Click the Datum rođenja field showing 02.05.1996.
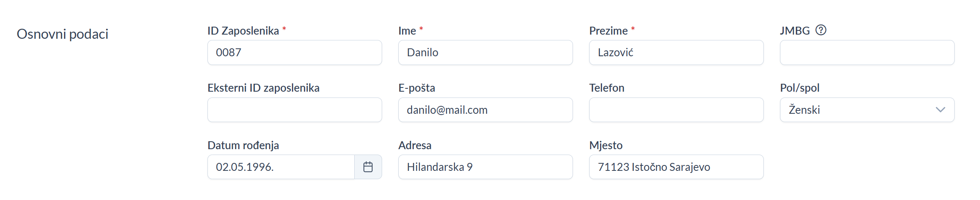This screenshot has height=200, width=980. click(x=281, y=167)
